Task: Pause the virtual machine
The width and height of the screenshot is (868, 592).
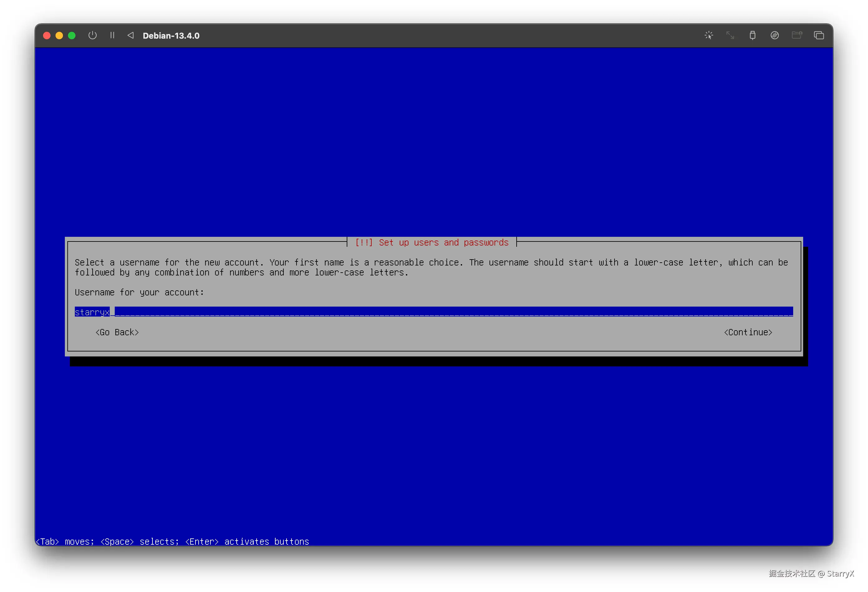Action: pos(112,36)
